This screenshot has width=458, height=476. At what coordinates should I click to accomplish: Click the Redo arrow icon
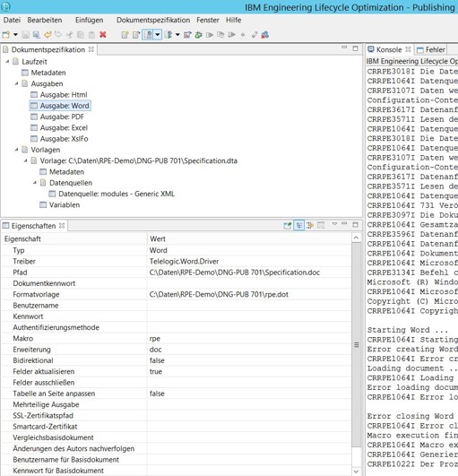[x=58, y=35]
